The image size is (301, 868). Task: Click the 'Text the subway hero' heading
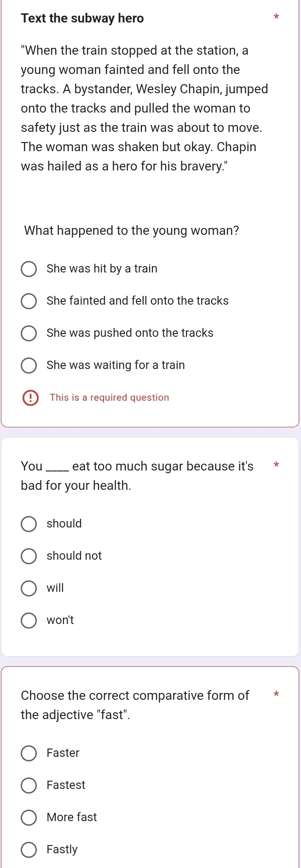tap(82, 18)
